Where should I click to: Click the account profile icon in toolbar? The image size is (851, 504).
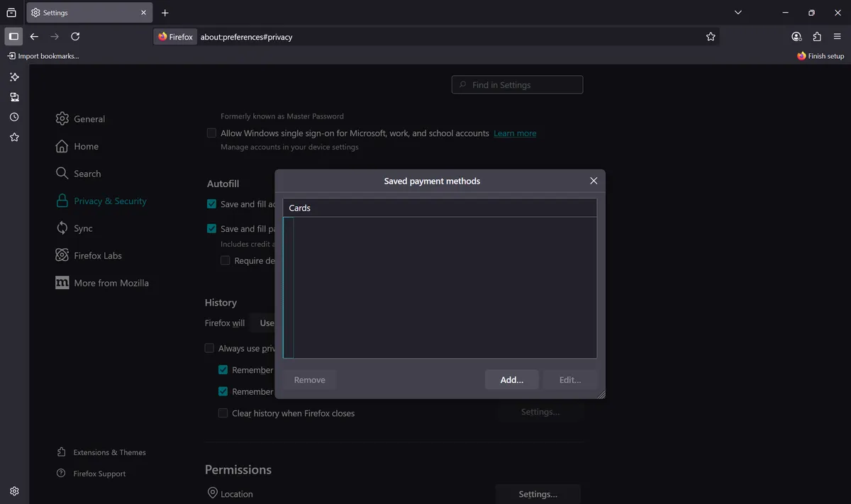point(796,37)
